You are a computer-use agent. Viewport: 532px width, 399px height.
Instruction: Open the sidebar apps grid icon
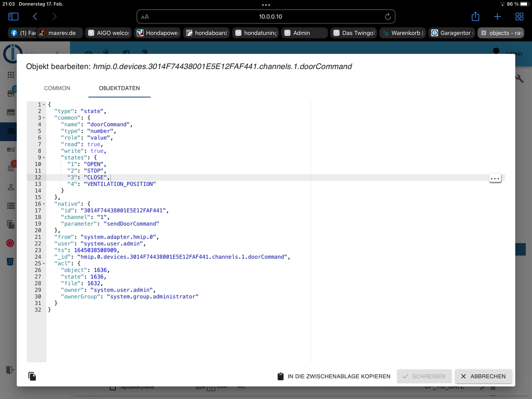pyautogui.click(x=11, y=75)
